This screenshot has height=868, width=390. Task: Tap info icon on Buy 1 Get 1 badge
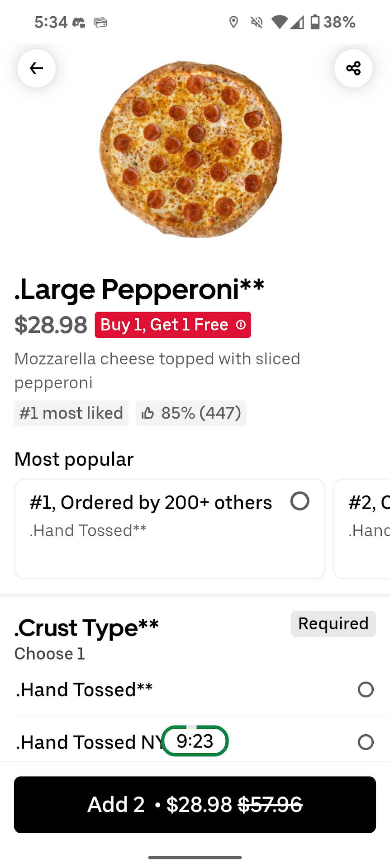(x=241, y=325)
